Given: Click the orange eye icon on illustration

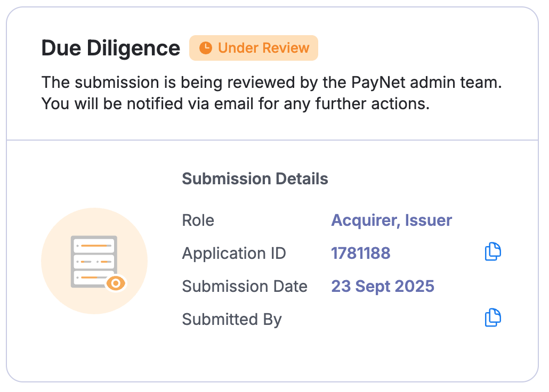Looking at the screenshot, I should point(116,283).
